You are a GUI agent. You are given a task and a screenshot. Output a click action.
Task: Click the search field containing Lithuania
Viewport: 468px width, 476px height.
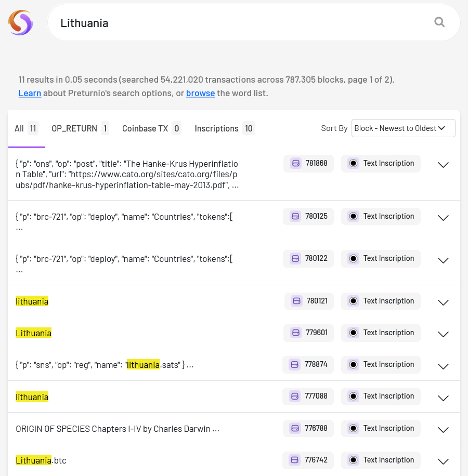239,23
